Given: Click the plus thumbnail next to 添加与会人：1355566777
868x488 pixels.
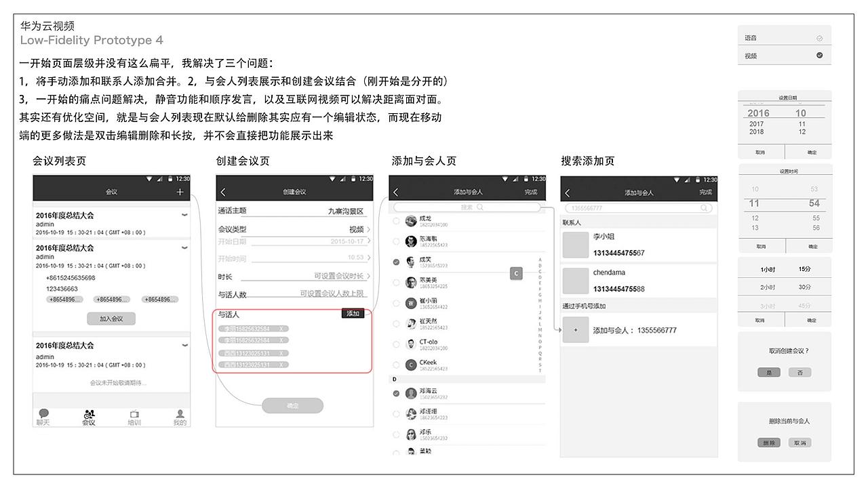Looking at the screenshot, I should pos(576,330).
